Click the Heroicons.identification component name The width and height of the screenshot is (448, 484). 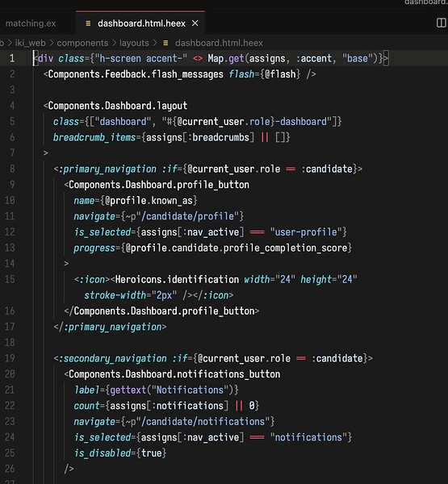(x=177, y=279)
